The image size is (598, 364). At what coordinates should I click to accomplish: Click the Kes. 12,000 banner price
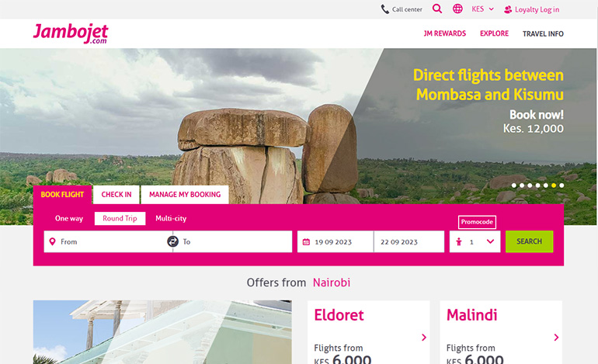pos(534,129)
